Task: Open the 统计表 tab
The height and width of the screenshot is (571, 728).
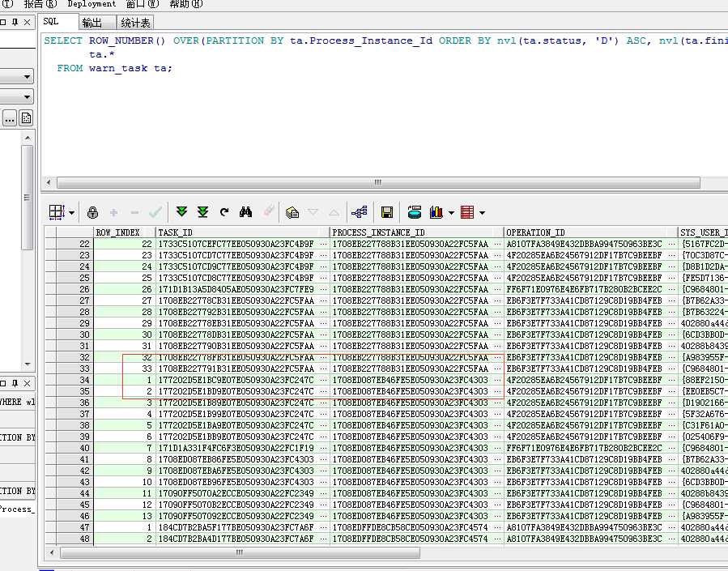Action: [135, 23]
